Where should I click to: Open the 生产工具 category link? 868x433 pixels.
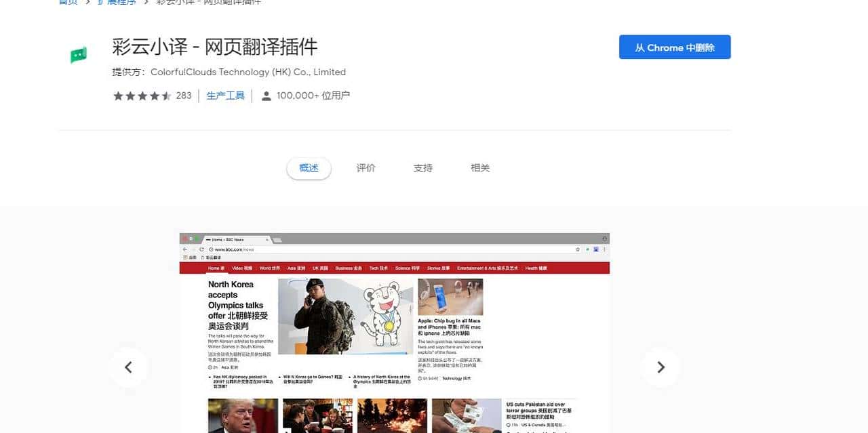pos(225,96)
